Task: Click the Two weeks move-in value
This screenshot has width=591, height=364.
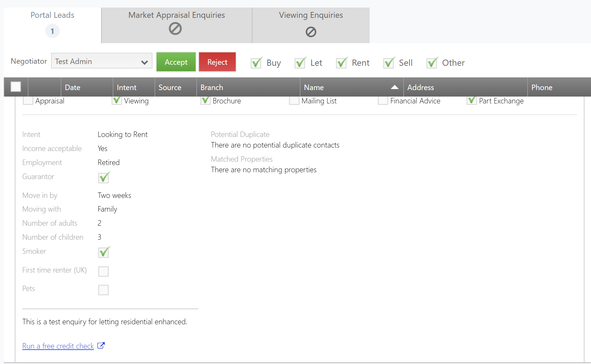Action: (114, 195)
